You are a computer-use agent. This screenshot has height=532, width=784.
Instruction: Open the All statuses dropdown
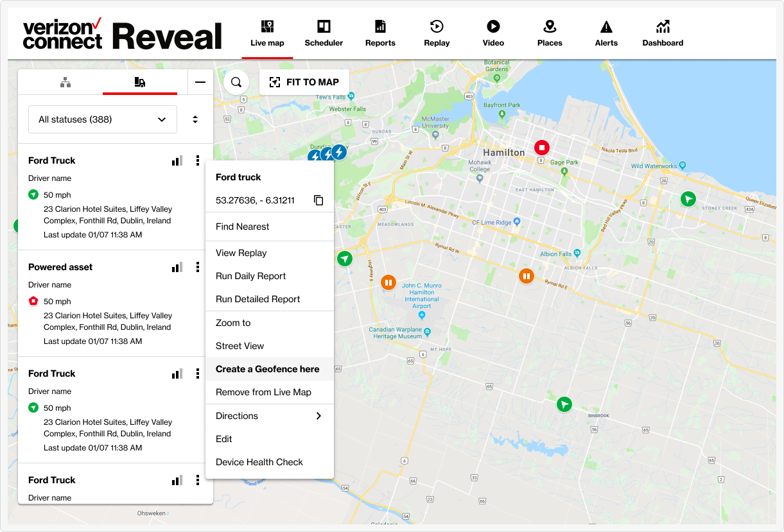pyautogui.click(x=102, y=119)
